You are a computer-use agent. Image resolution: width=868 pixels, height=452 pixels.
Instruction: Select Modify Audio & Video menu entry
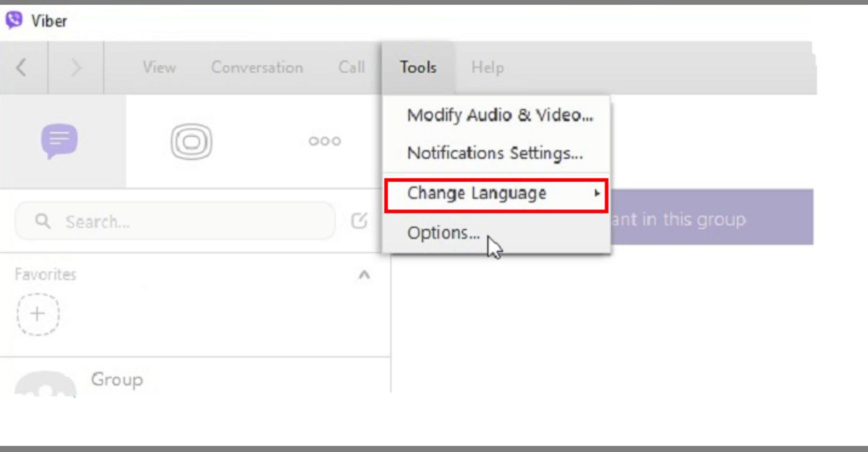click(x=500, y=115)
